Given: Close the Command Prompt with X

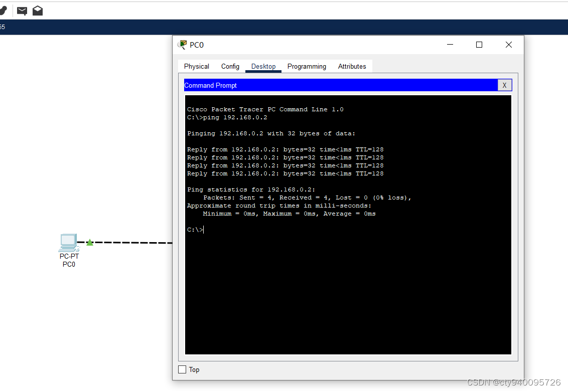Looking at the screenshot, I should pos(504,85).
